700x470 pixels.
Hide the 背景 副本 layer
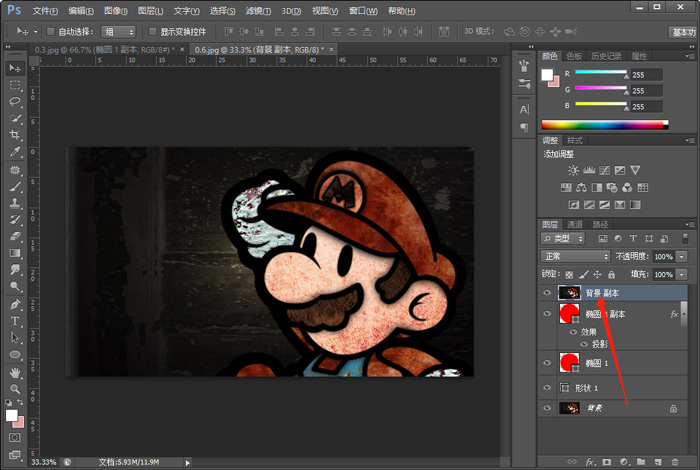tap(547, 293)
